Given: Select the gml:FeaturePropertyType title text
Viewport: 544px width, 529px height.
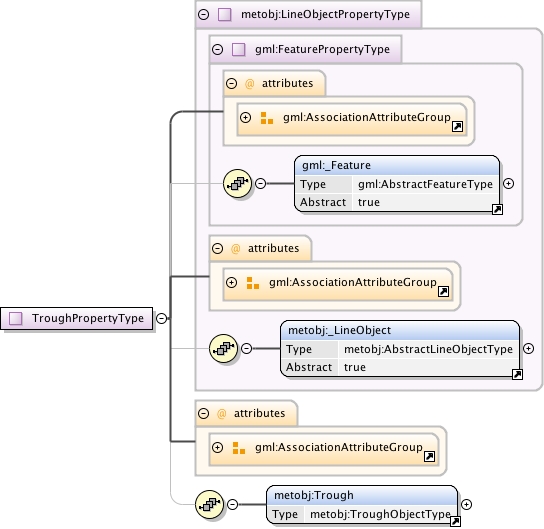Looking at the screenshot, I should click(322, 49).
